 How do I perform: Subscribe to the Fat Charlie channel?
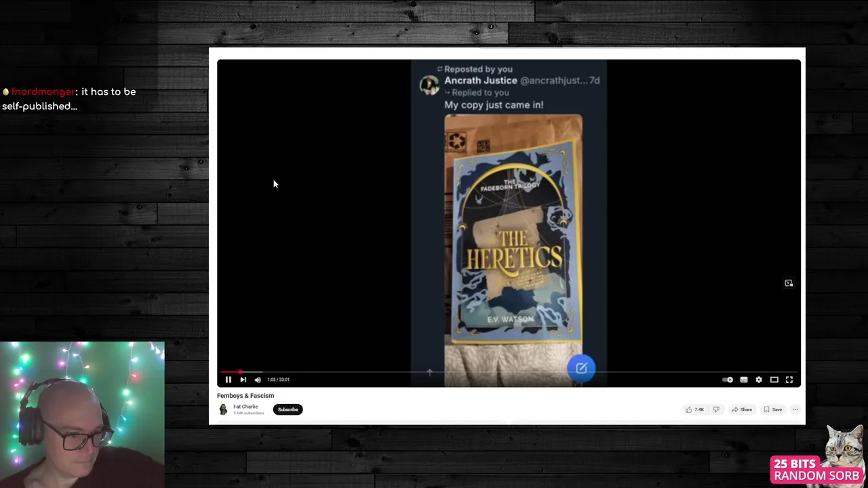tap(288, 409)
